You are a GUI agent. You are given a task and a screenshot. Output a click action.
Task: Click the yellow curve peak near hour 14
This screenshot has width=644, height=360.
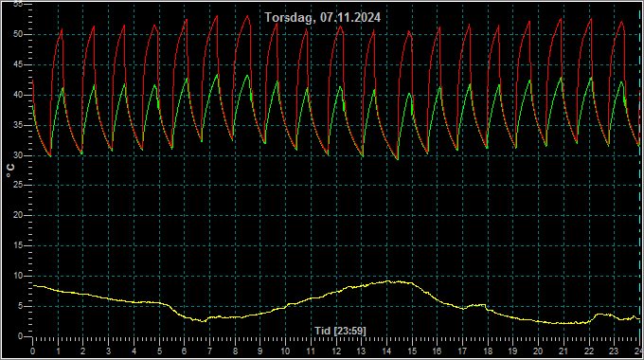click(x=388, y=281)
